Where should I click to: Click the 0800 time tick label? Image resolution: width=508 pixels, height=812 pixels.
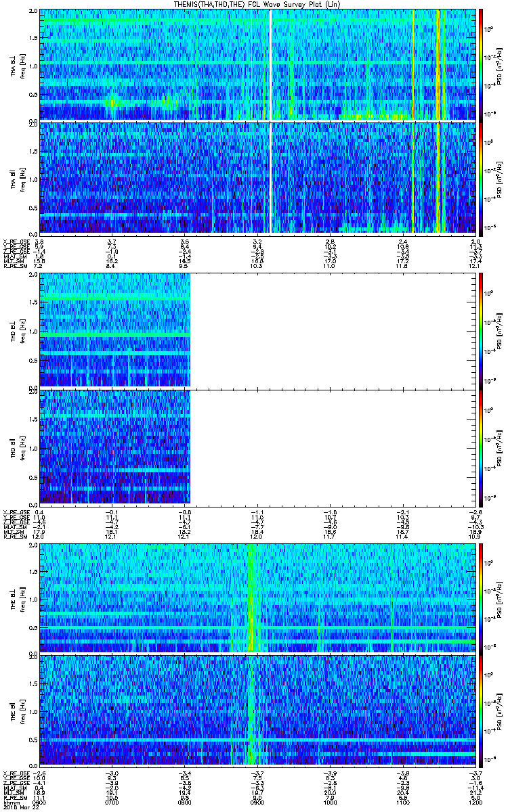(x=184, y=803)
